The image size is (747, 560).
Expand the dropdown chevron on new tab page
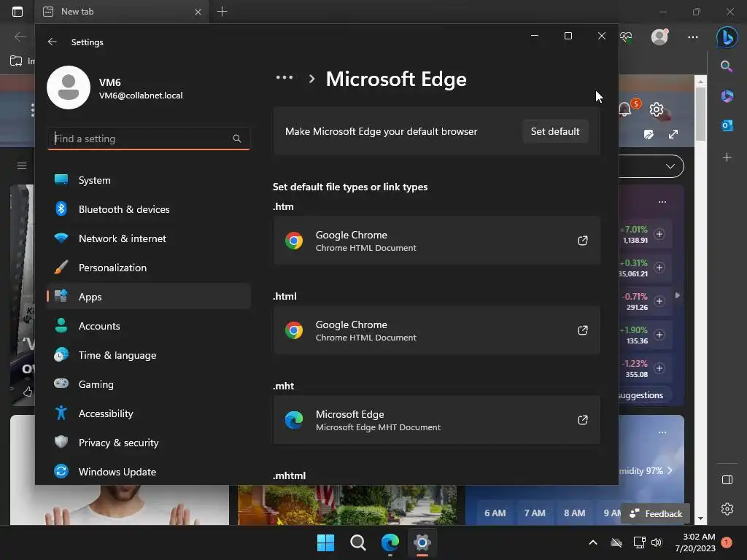click(x=670, y=166)
